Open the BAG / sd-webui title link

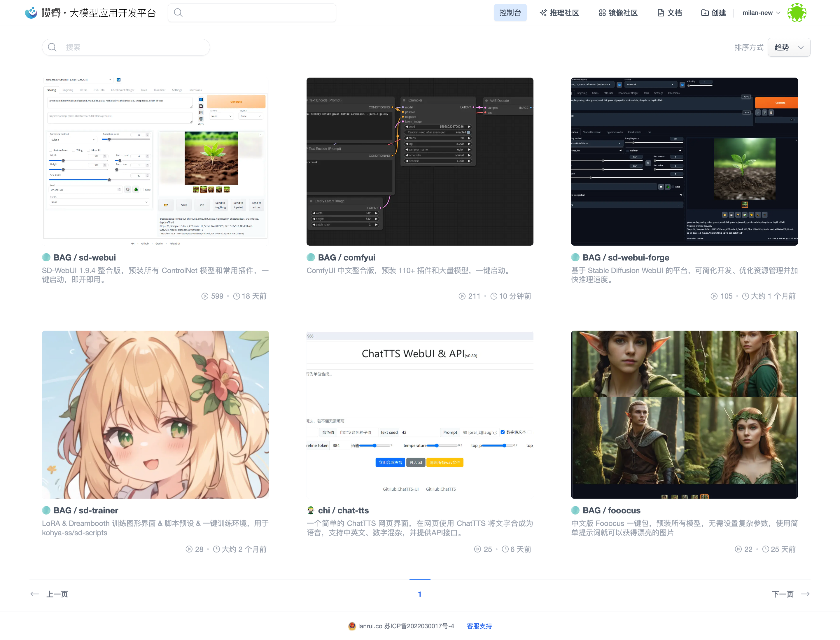85,258
